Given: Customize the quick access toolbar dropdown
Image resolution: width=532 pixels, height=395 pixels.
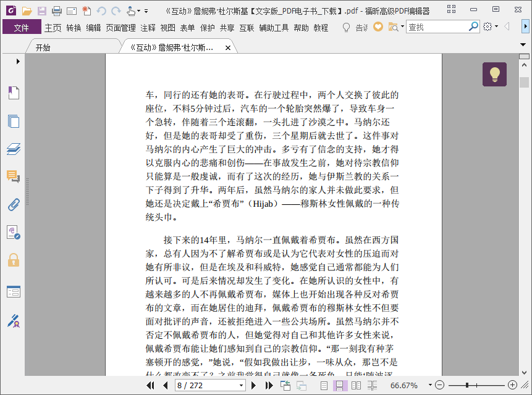Looking at the screenshot, I should coord(146,11).
